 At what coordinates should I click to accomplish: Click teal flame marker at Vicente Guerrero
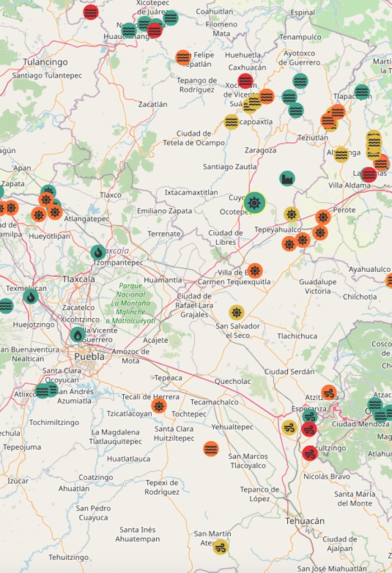78,335
